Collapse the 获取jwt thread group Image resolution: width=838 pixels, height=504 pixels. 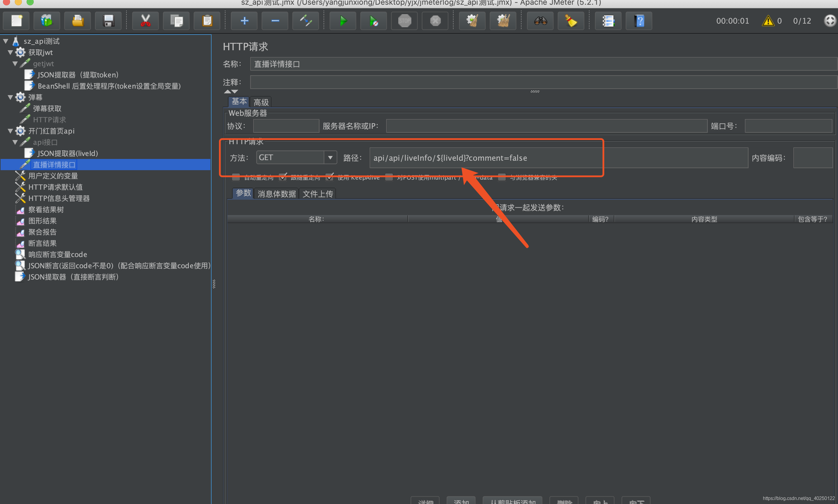pyautogui.click(x=10, y=52)
